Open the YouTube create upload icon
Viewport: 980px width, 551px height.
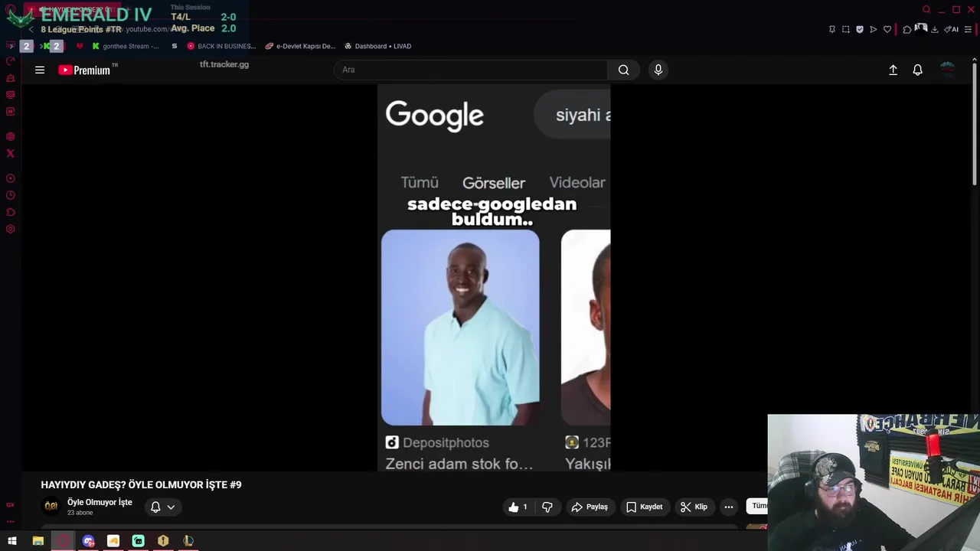[893, 70]
